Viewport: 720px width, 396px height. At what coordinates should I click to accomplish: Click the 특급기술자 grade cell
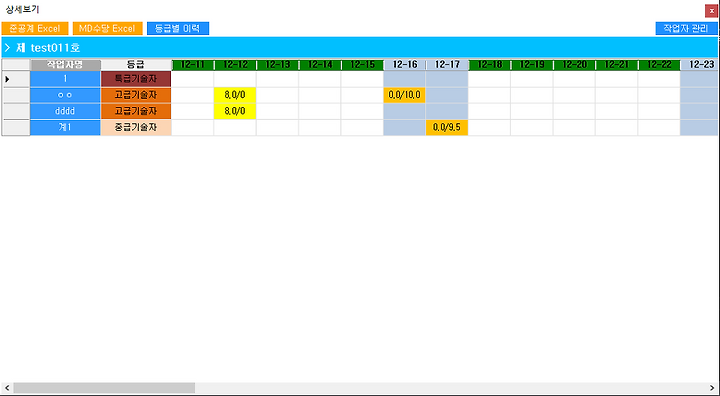pyautogui.click(x=136, y=79)
